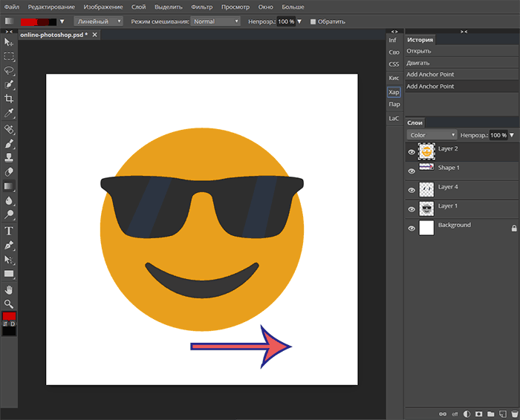
Task: Open toolbar opacity slider arrow
Action: (x=299, y=22)
